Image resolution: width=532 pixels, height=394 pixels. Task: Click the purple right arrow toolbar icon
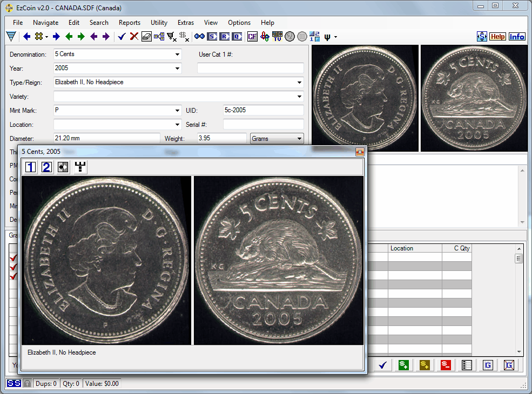tap(106, 37)
